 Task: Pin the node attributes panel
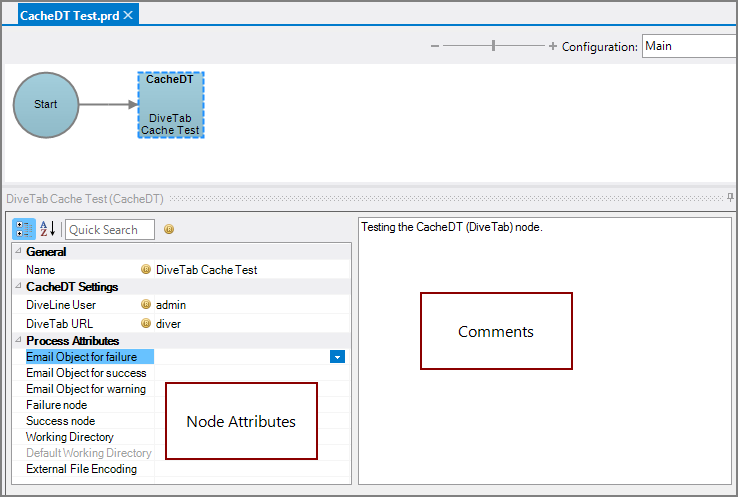tap(731, 198)
